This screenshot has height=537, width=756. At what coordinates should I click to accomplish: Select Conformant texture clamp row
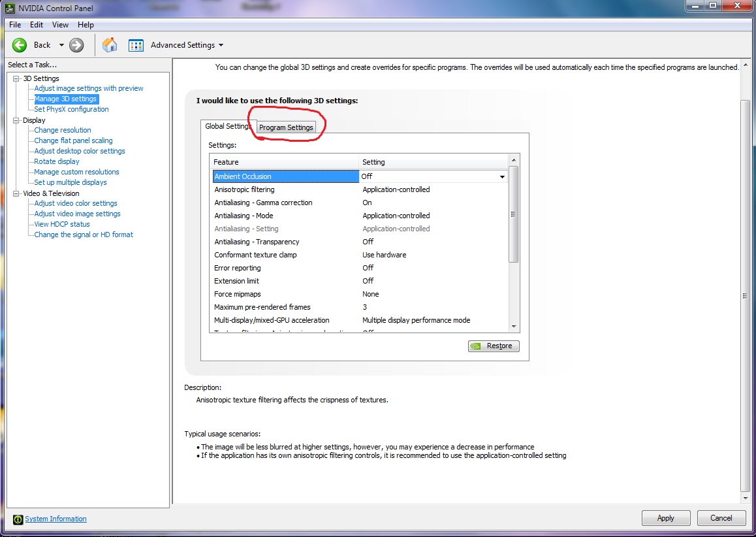360,255
